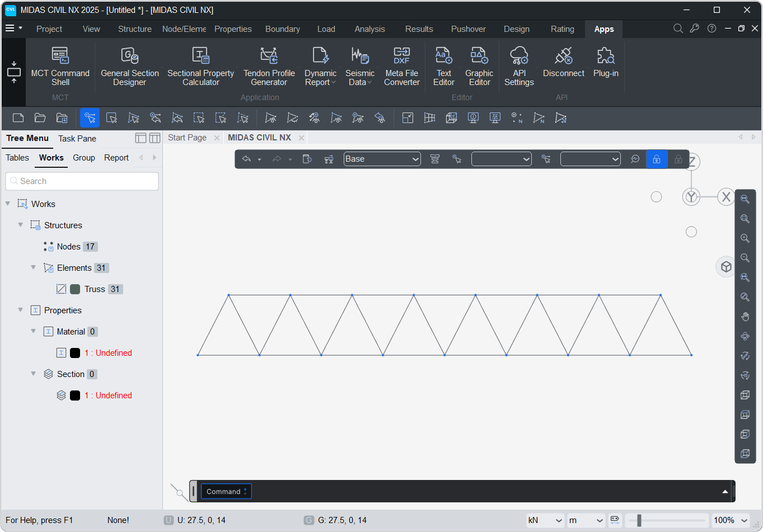
Task: Select the zoom-in magnifier in view bar
Action: (745, 238)
